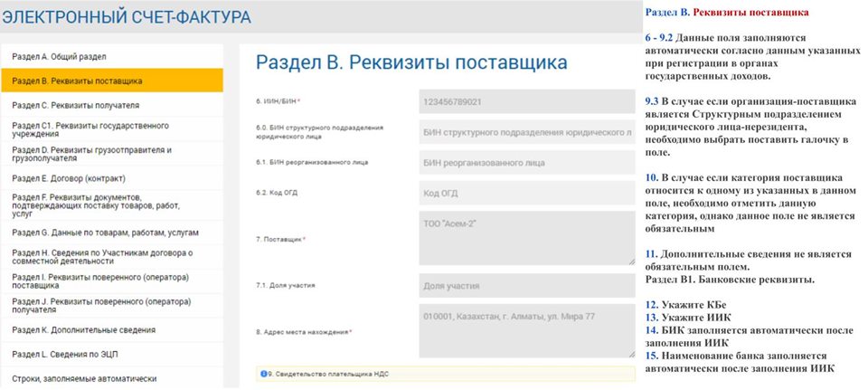868x390 pixels.
Task: Click the info icon beside Свидетельство плательщика НДС
Action: (263, 373)
